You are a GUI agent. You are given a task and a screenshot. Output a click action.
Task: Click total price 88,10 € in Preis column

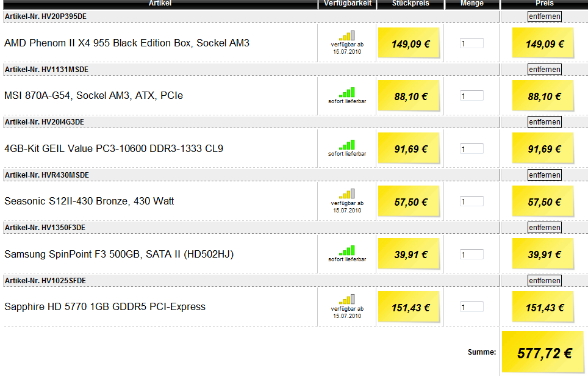[x=543, y=96]
